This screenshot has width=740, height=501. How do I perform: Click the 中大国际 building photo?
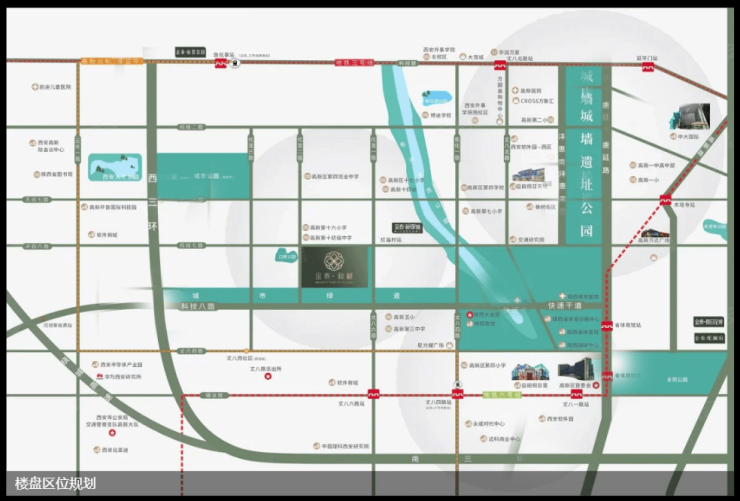coord(690,117)
